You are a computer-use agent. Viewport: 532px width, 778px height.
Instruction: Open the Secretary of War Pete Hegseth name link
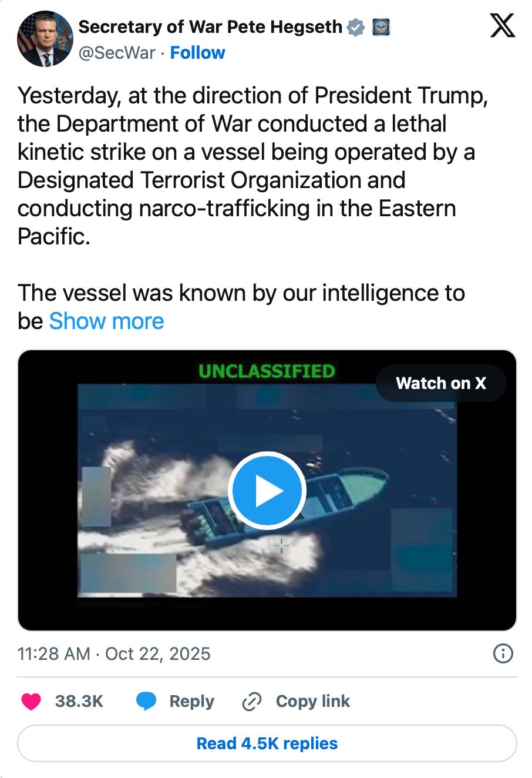[210, 26]
